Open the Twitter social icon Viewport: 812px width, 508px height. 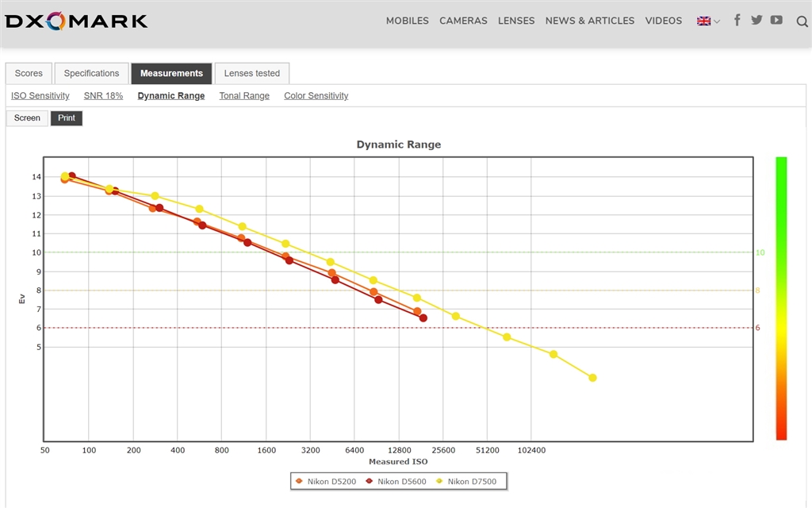pyautogui.click(x=756, y=20)
